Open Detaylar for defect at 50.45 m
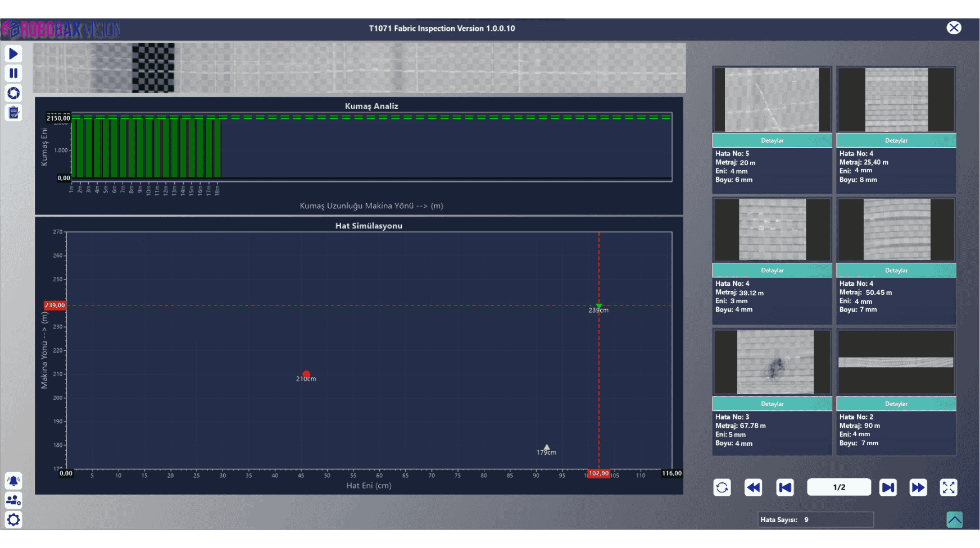This screenshot has width=980, height=548. pyautogui.click(x=896, y=270)
